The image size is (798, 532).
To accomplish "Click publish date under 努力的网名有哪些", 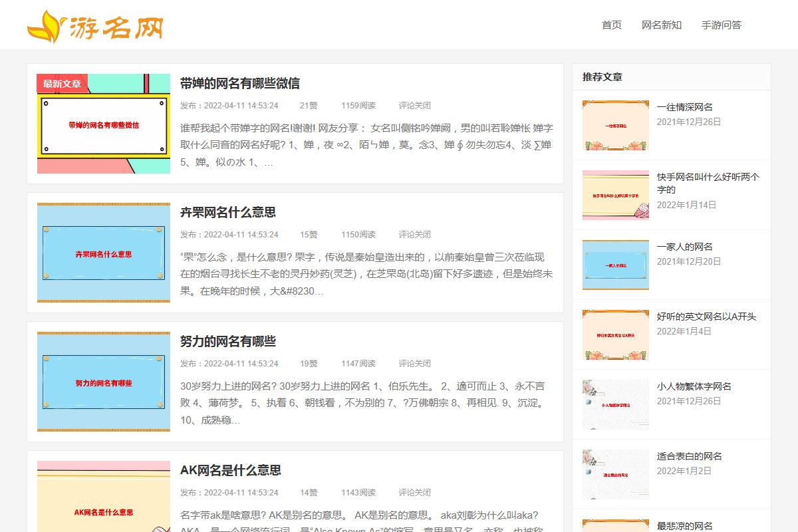I will point(229,363).
